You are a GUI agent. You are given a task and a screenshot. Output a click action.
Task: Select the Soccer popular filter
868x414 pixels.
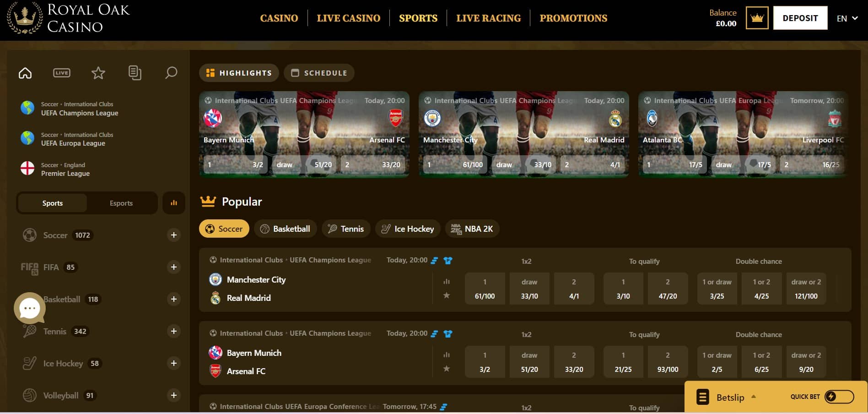click(224, 229)
